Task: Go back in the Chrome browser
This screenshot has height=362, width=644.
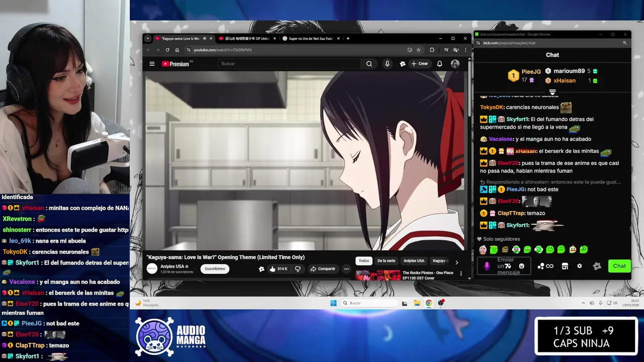Action: [148, 50]
